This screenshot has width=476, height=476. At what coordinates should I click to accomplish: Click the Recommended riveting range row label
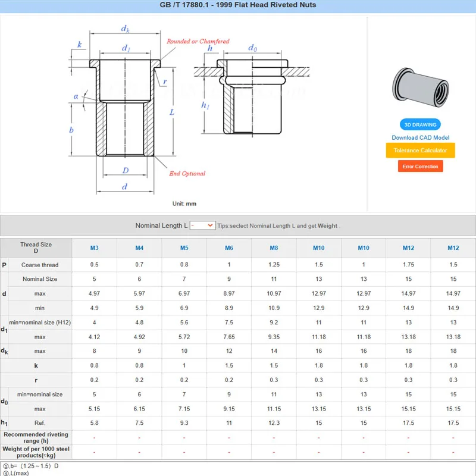[36, 437]
